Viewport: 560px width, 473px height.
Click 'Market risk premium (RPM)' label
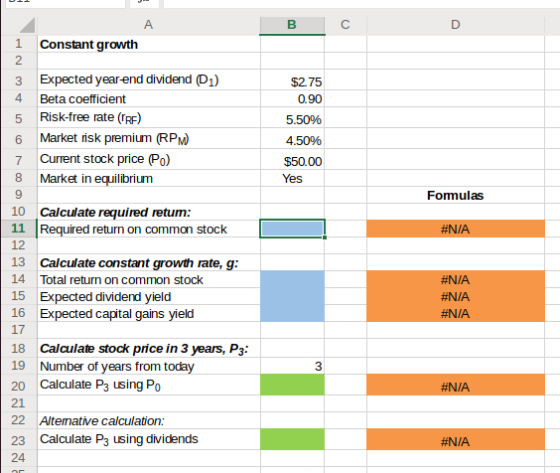click(x=114, y=138)
